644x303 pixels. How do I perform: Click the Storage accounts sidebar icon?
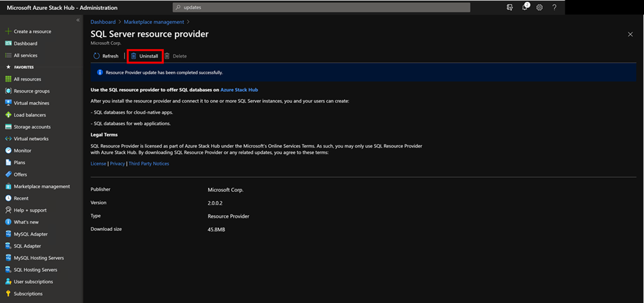(x=8, y=127)
